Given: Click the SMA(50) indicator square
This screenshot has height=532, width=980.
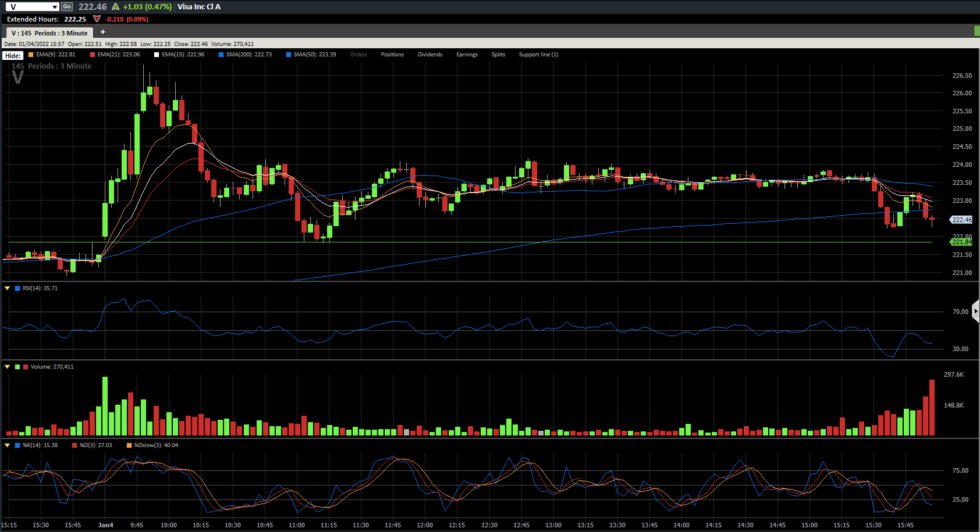Looking at the screenshot, I should 289,55.
